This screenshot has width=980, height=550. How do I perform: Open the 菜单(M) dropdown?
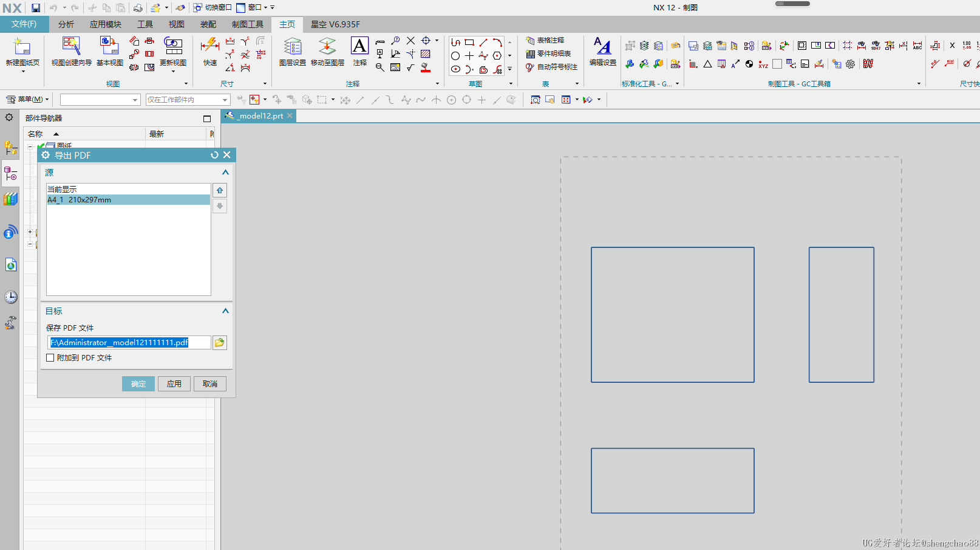pos(27,99)
